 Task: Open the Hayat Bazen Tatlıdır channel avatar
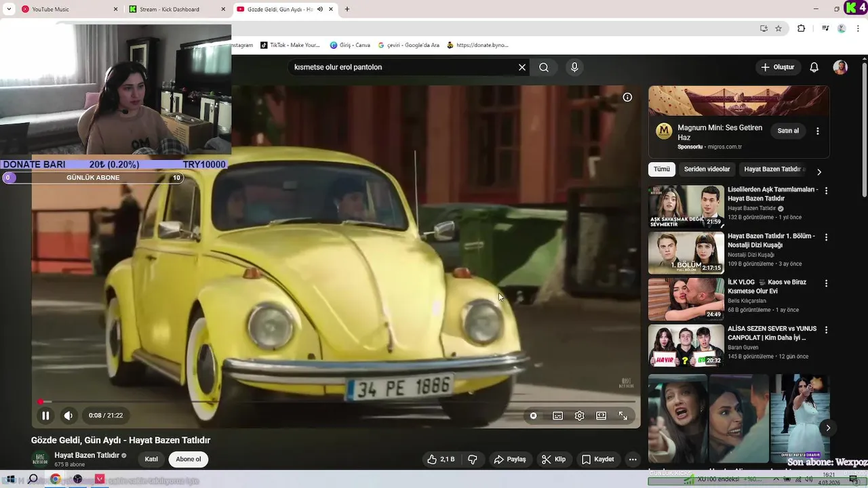(40, 460)
